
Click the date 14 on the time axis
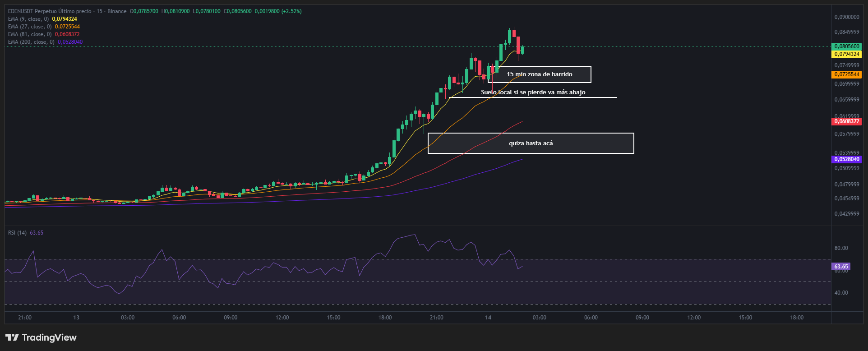pos(488,318)
